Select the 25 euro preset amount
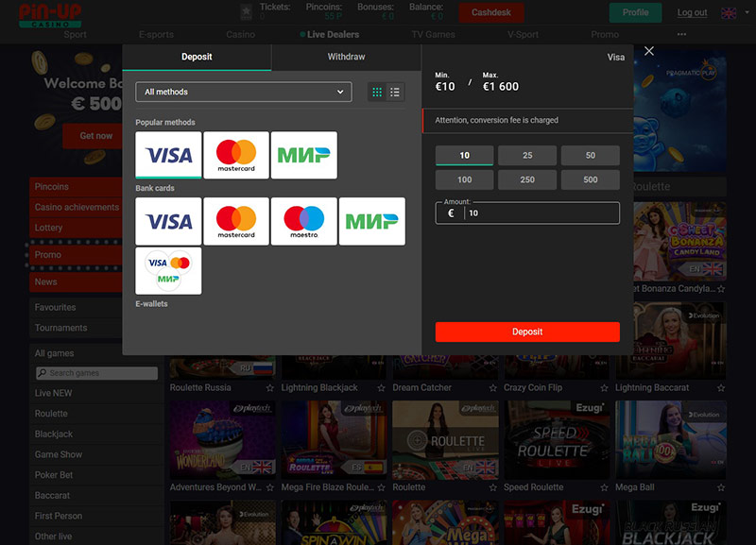The image size is (756, 545). coord(527,155)
